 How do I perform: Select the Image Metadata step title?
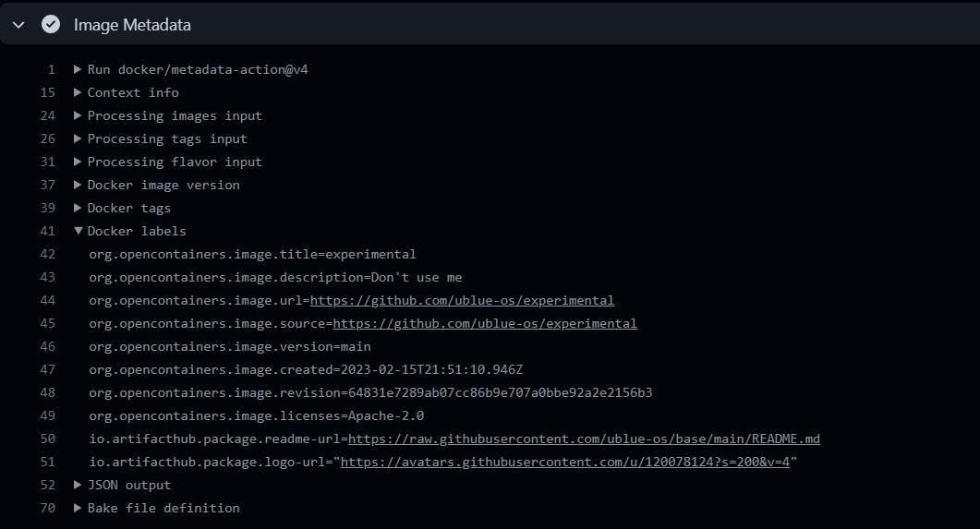(x=132, y=25)
